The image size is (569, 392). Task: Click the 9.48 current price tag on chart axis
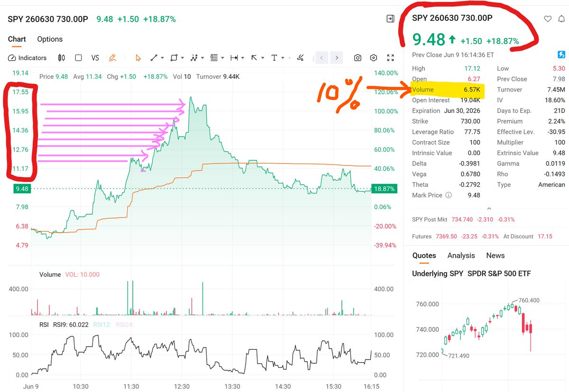pos(22,189)
